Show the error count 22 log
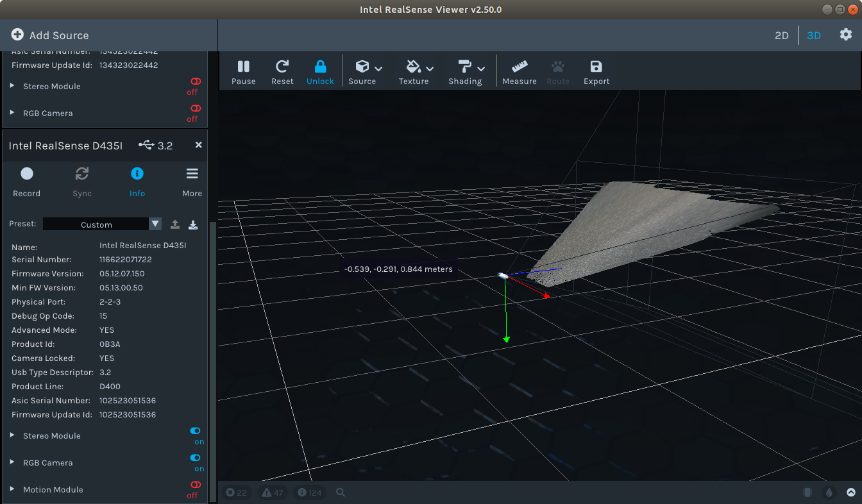The height and width of the screenshot is (504, 862). pos(237,492)
